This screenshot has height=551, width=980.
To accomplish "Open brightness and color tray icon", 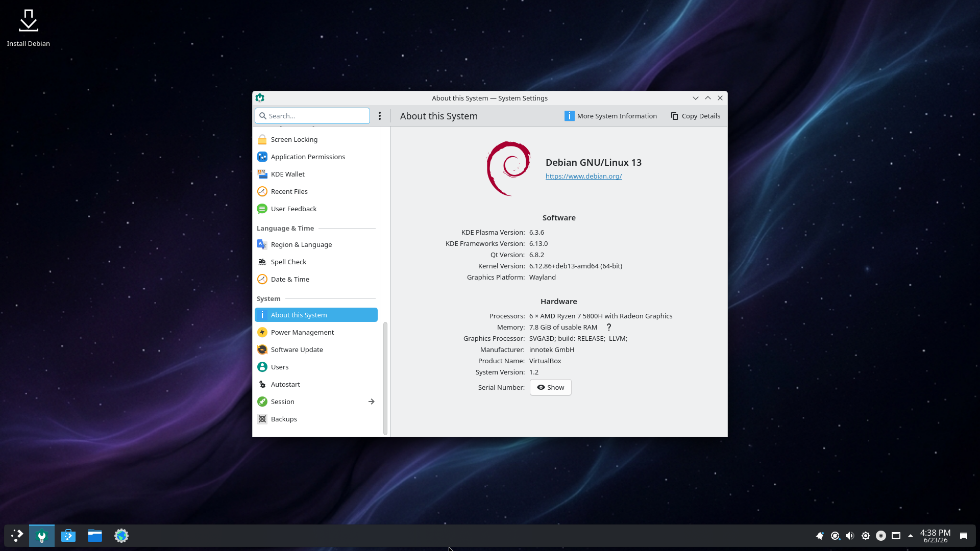I will coord(866,536).
